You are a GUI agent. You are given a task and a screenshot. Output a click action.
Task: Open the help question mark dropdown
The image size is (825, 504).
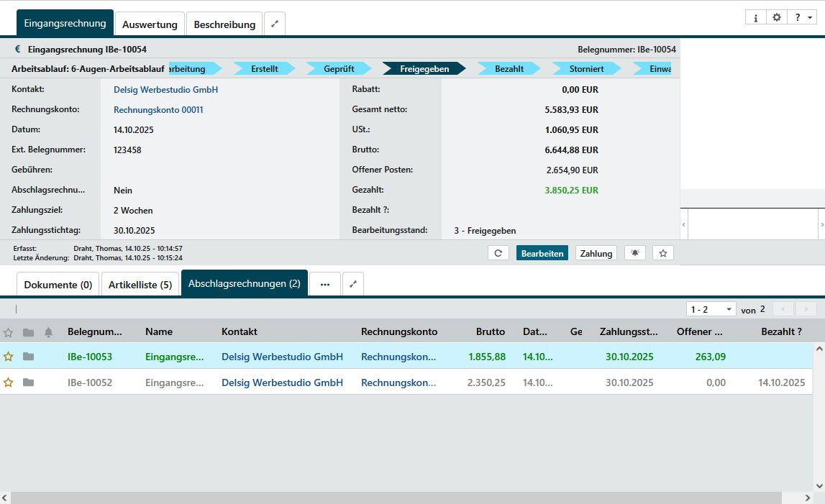tap(801, 18)
